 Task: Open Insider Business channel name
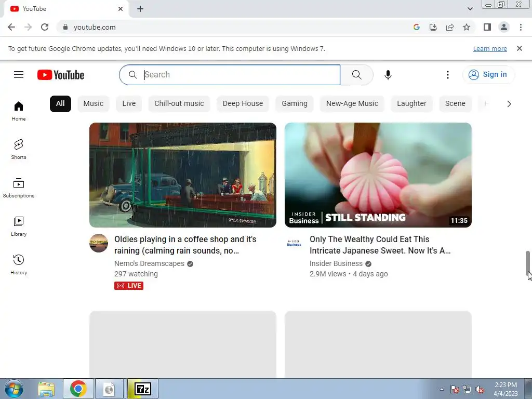(336, 263)
